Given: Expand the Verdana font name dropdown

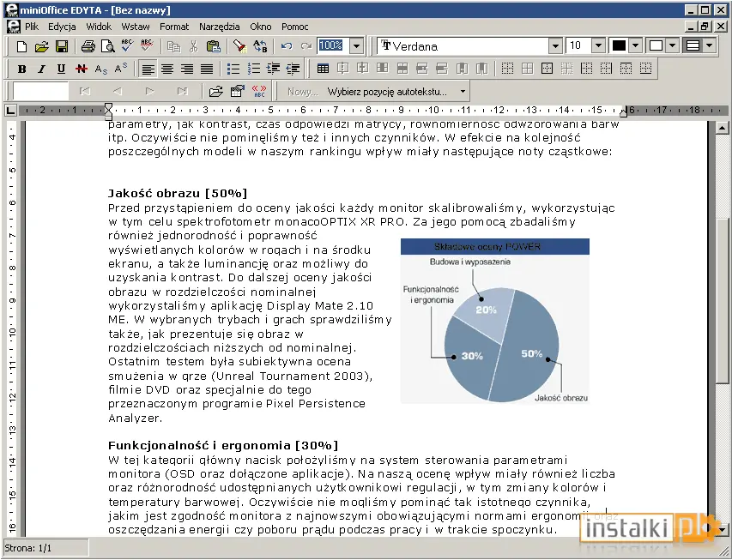Looking at the screenshot, I should coord(555,46).
